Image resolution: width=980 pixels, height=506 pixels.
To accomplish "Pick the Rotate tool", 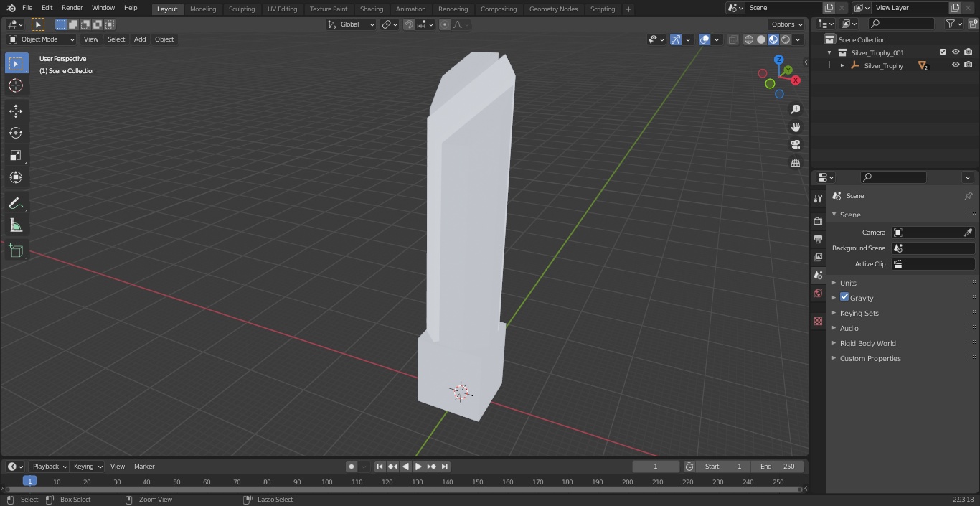I will click(16, 133).
